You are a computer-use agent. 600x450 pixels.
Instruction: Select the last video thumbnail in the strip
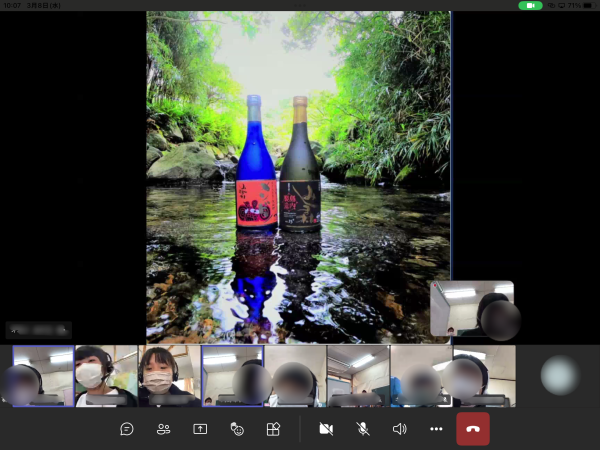[484, 376]
